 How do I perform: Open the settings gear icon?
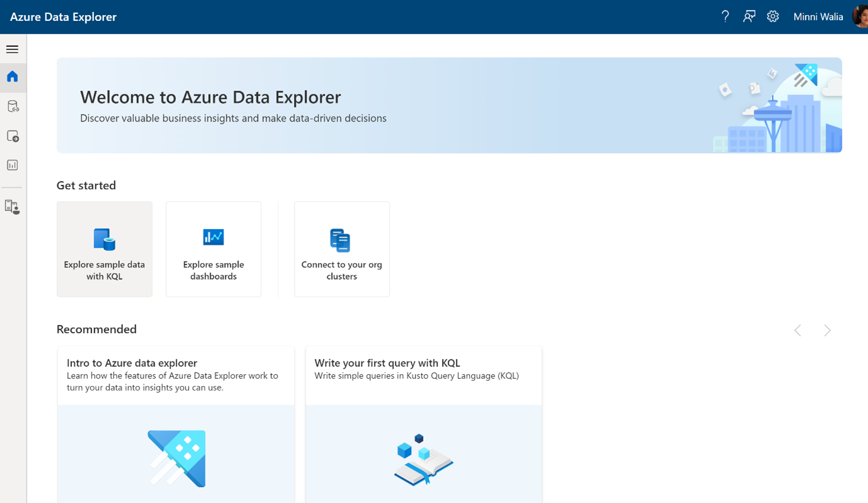[x=773, y=17]
